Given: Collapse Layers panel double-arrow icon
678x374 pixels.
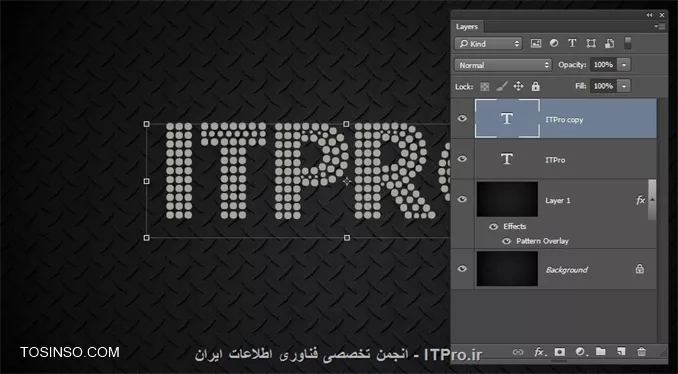Looking at the screenshot, I should tap(649, 15).
